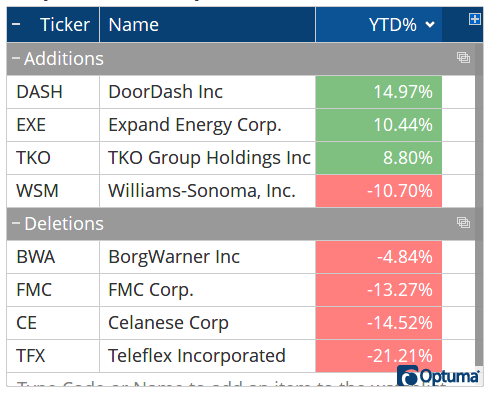Viewport: 490px width, 394px height.
Task: Collapse the Additions group
Action: coord(16,58)
